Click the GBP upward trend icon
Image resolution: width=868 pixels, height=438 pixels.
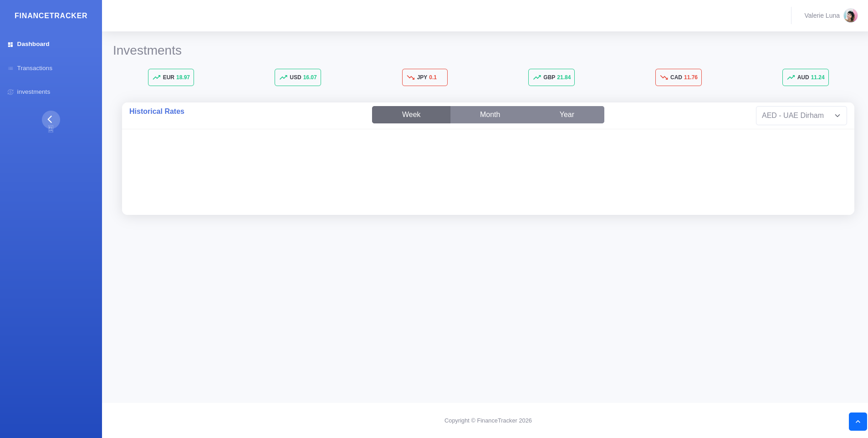(x=537, y=77)
